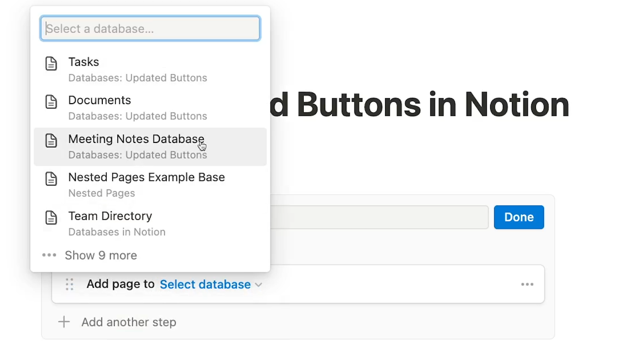Click the page icon beside Tasks

pyautogui.click(x=51, y=63)
